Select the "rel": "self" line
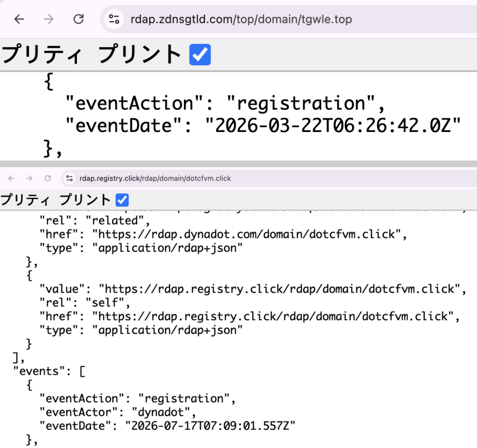Image resolution: width=477 pixels, height=448 pixels. pyautogui.click(x=85, y=303)
